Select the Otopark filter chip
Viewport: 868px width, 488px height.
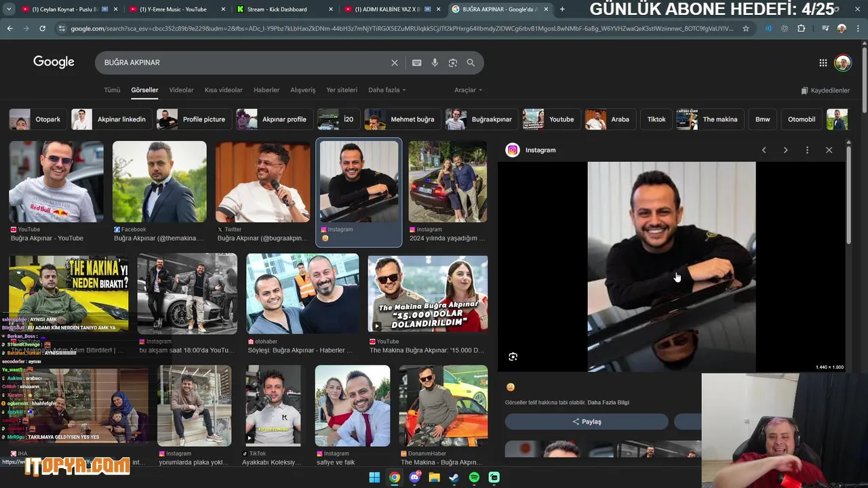39,119
